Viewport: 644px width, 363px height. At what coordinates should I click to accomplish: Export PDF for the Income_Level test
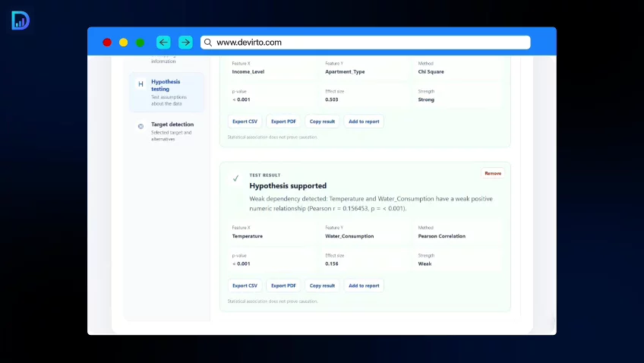click(283, 122)
